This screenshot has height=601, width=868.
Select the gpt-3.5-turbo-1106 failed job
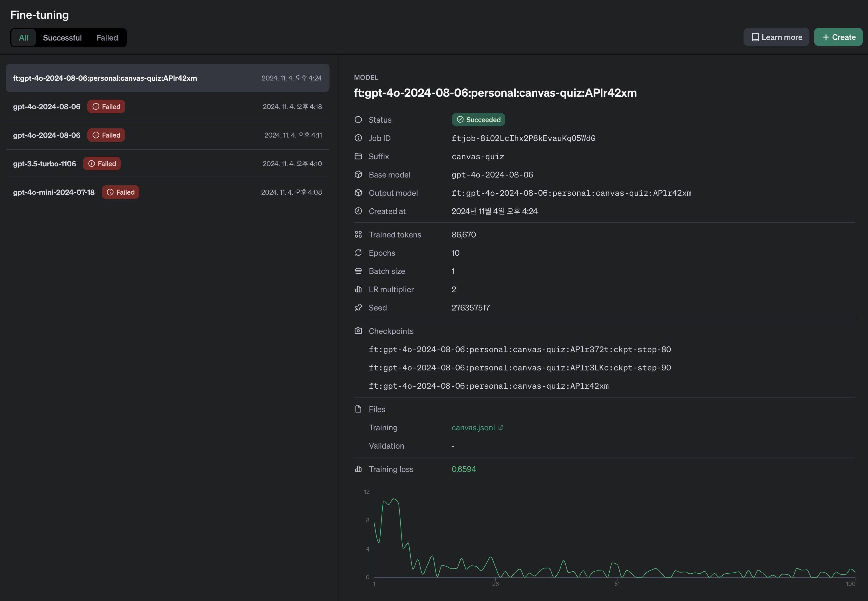(x=167, y=164)
